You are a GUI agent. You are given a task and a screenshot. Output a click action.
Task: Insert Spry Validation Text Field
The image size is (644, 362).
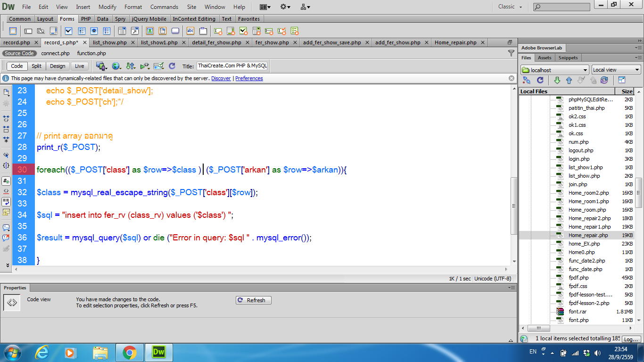(218, 31)
